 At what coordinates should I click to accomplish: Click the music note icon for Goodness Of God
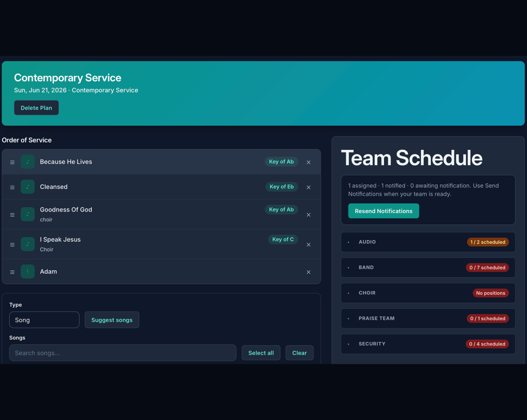(x=28, y=214)
